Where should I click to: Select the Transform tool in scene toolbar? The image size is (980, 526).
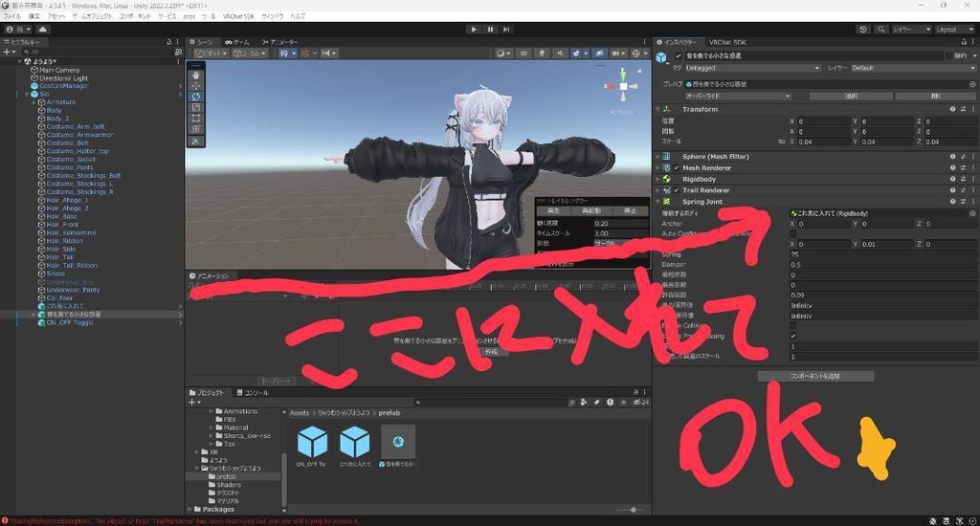[x=196, y=129]
